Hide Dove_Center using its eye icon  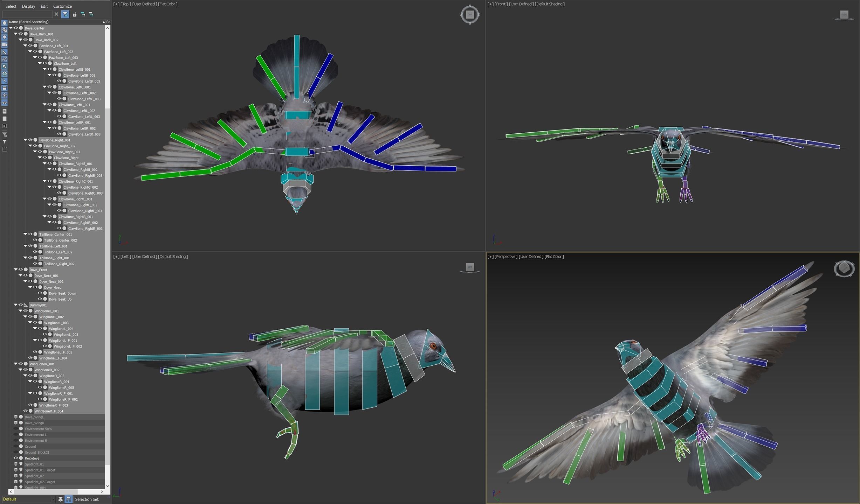tap(16, 28)
